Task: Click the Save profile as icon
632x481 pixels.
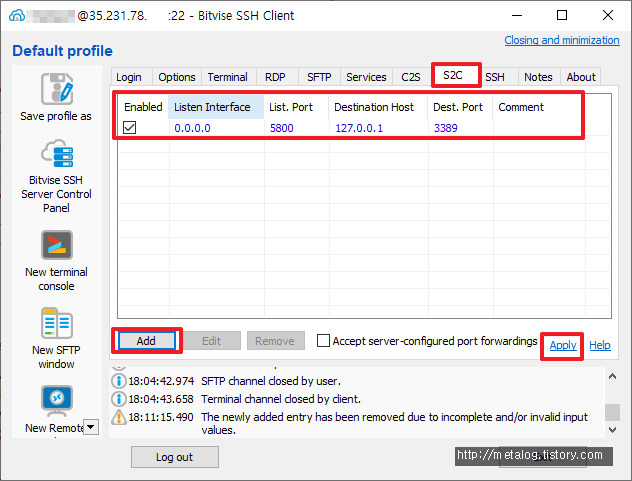Action: click(x=56, y=89)
